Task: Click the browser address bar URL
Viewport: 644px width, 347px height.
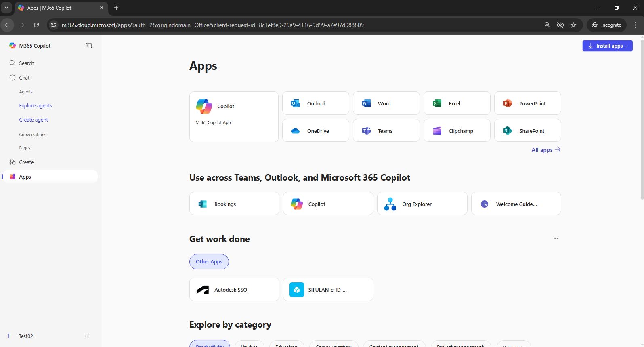Action: pyautogui.click(x=212, y=25)
